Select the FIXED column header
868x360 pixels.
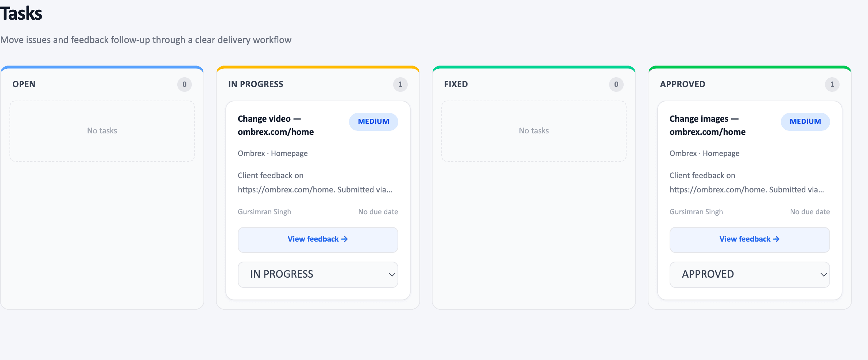456,84
